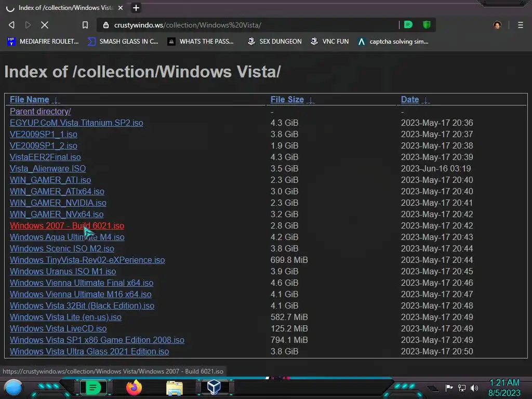Open the green reader mode icon in address bar
Image resolution: width=532 pixels, height=399 pixels.
click(408, 24)
